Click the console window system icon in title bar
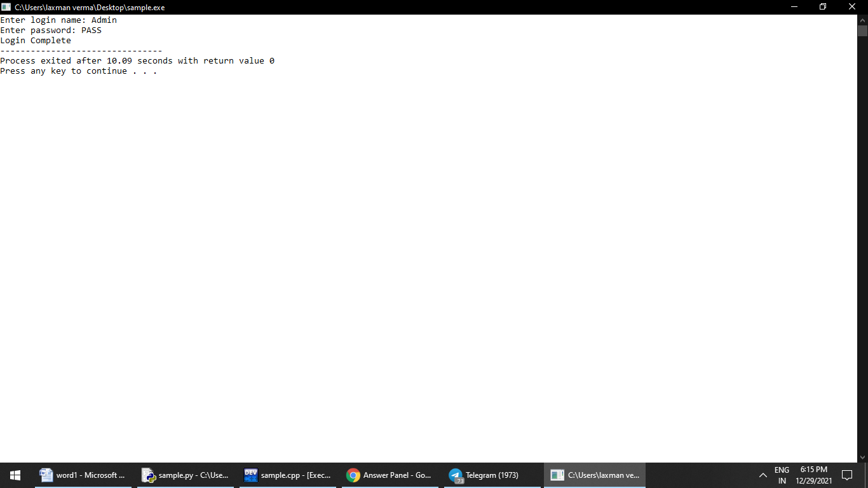This screenshot has width=868, height=488. click(x=6, y=7)
